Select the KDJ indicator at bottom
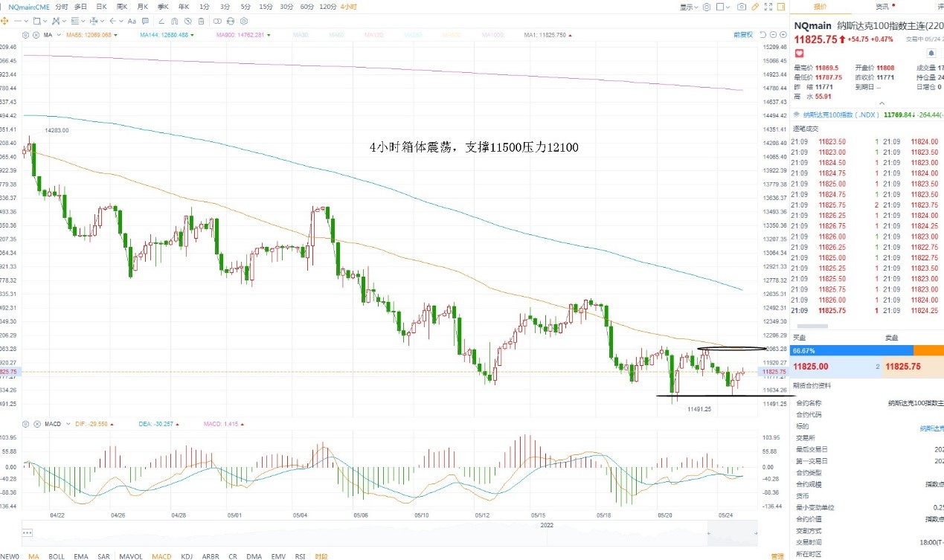Image resolution: width=944 pixels, height=560 pixels. 187,556
